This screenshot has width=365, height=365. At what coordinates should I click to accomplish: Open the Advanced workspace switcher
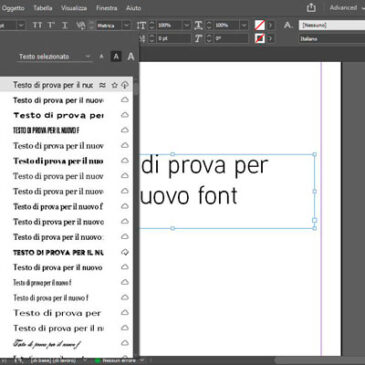[x=347, y=8]
